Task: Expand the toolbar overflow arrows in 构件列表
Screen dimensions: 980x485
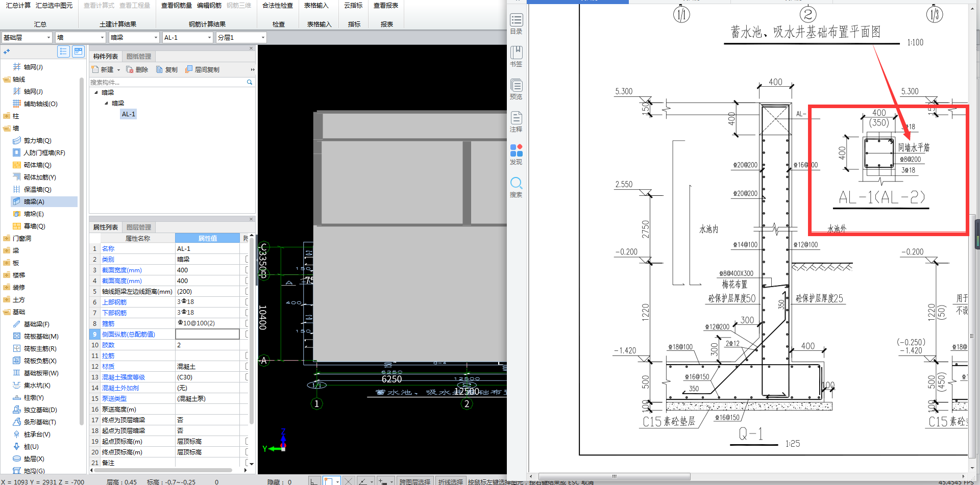Action: coord(252,69)
